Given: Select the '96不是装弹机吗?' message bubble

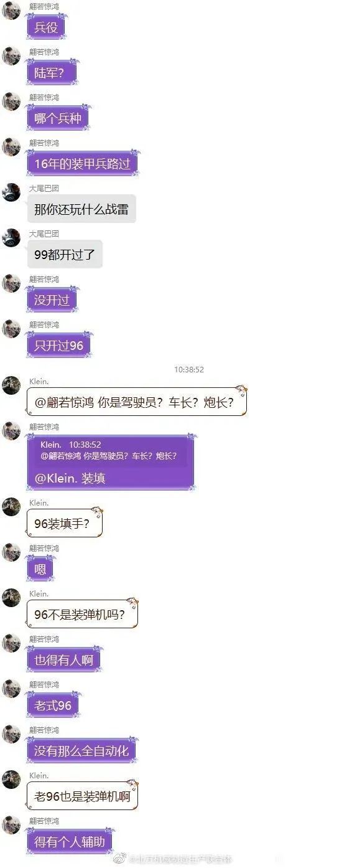Looking at the screenshot, I should tap(82, 614).
